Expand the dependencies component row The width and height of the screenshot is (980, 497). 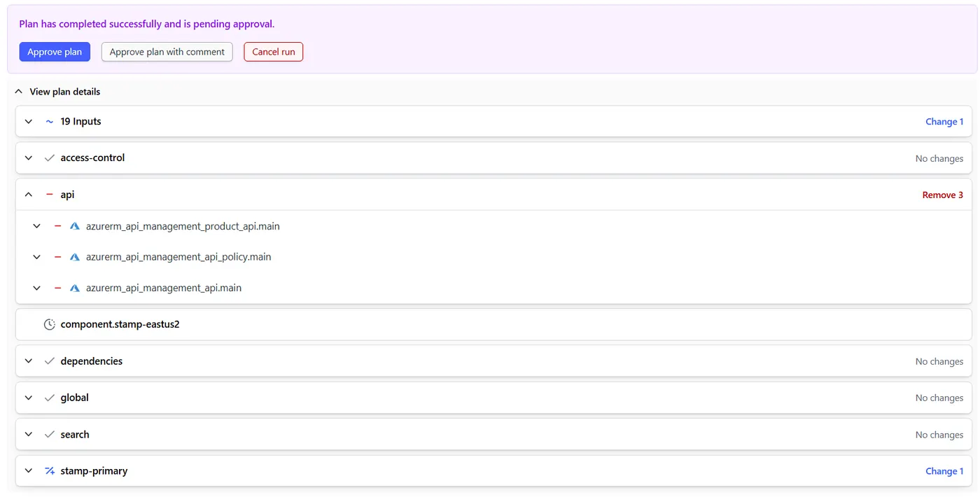point(29,361)
